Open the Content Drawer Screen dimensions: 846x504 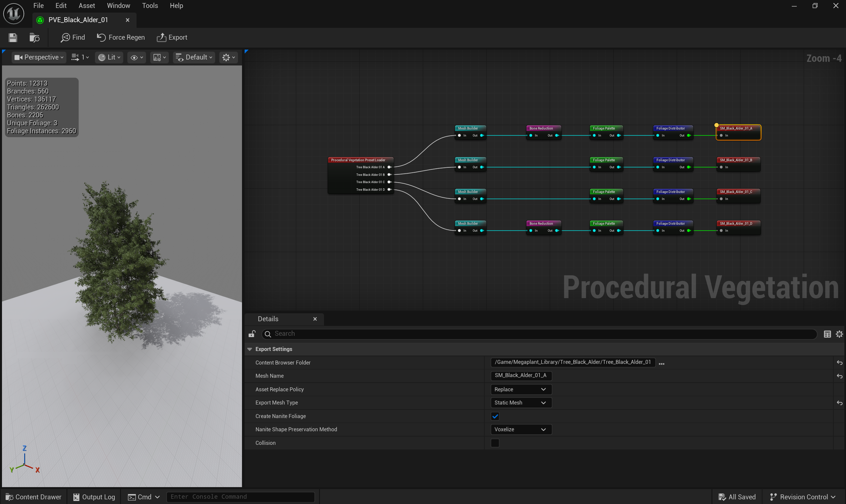coord(34,497)
